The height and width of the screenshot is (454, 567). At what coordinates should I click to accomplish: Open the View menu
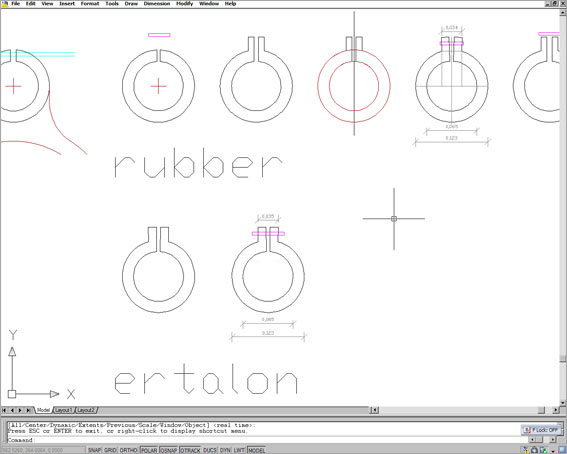click(x=47, y=4)
